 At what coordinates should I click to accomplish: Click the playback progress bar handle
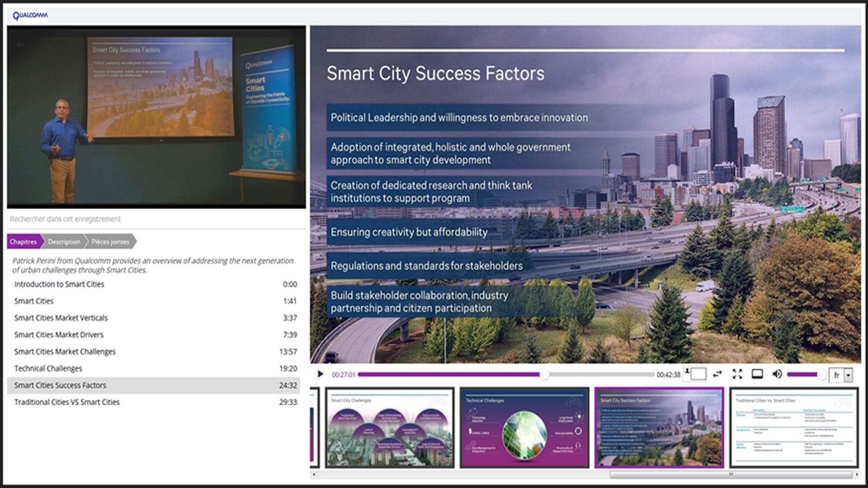(545, 374)
